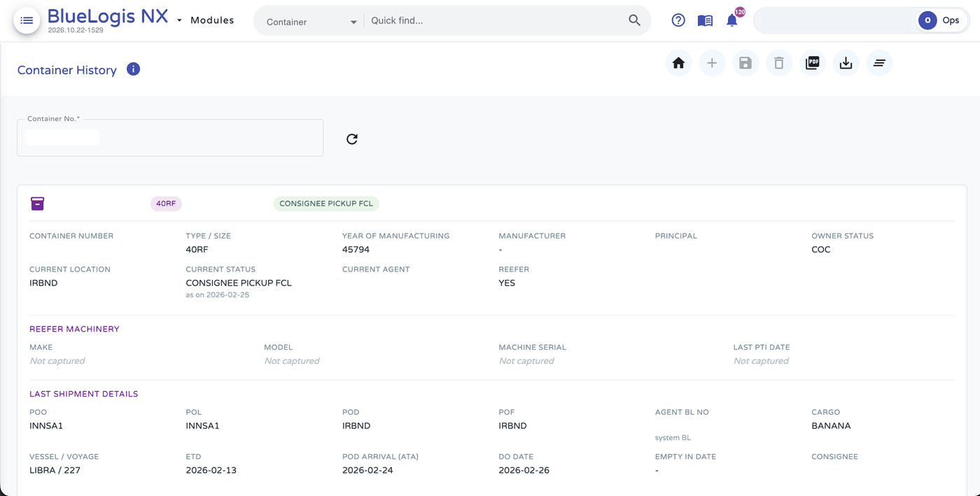Screen dimensions: 980x496
Task: Click the add new plus icon
Action: pyautogui.click(x=712, y=63)
